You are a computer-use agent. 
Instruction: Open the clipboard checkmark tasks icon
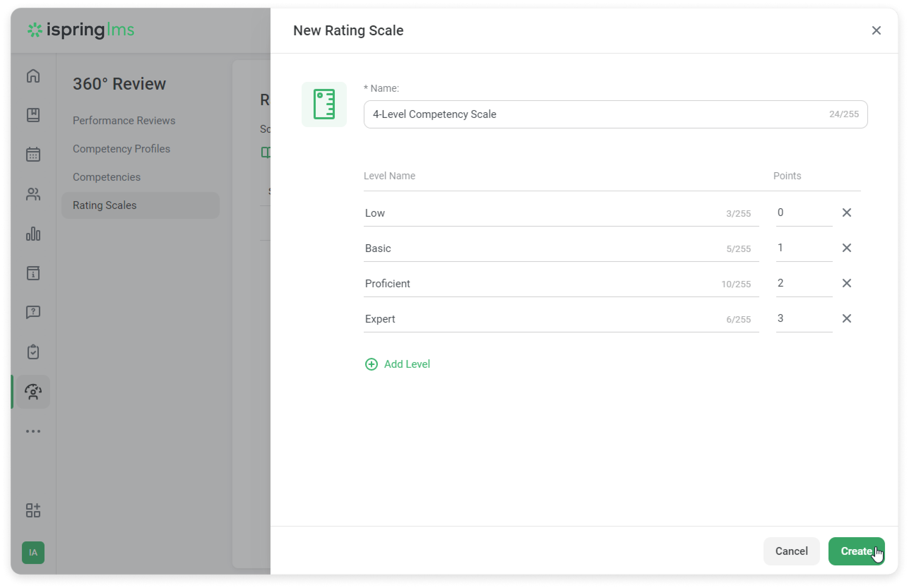[33, 352]
